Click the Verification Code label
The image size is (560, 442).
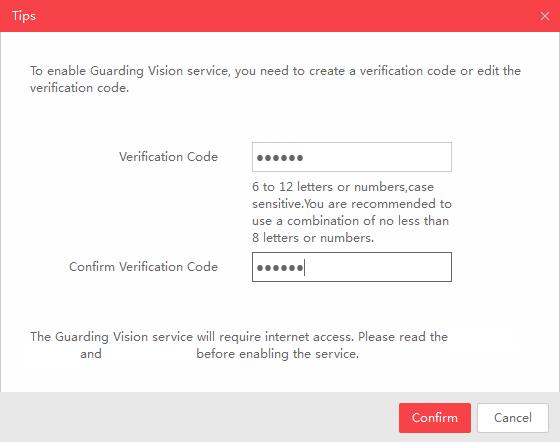(x=169, y=157)
